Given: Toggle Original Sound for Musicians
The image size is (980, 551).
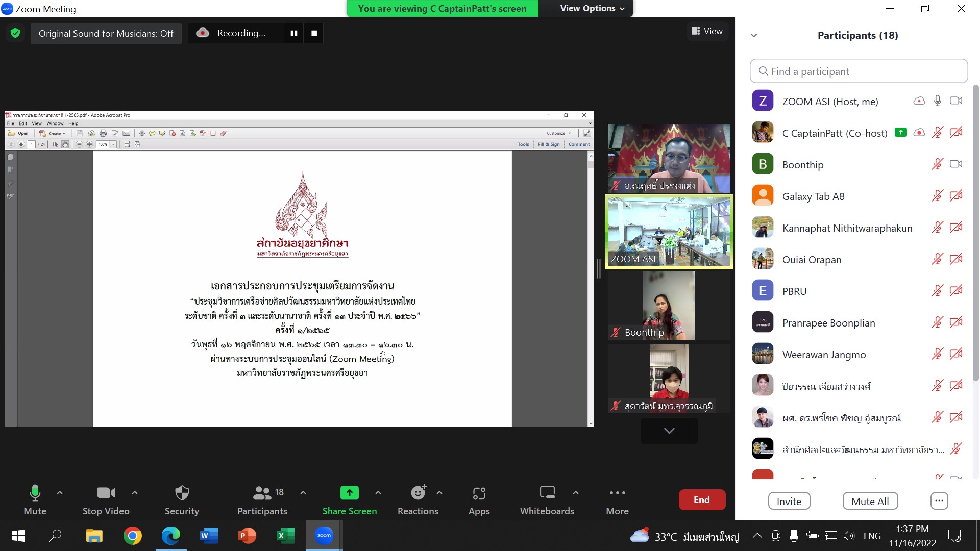Looking at the screenshot, I should 106,34.
